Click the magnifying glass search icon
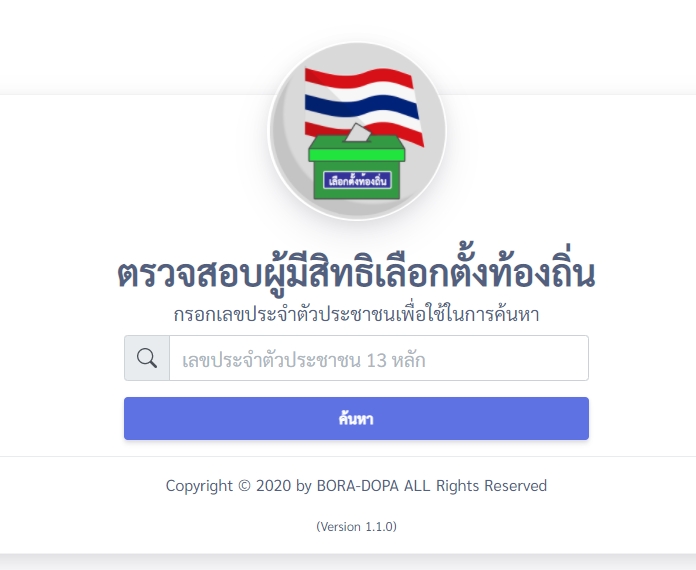This screenshot has width=696, height=570. 147,358
